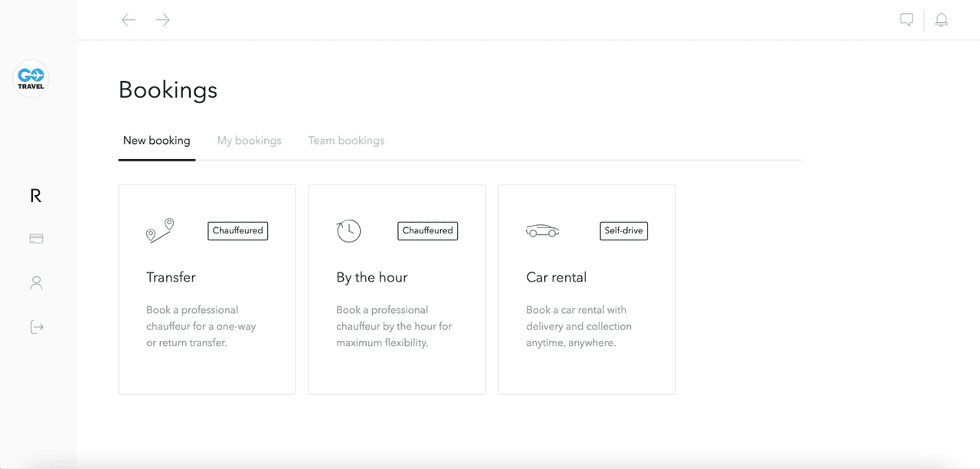The width and height of the screenshot is (980, 469).
Task: Click the back arrow navigation icon
Action: pos(129,20)
